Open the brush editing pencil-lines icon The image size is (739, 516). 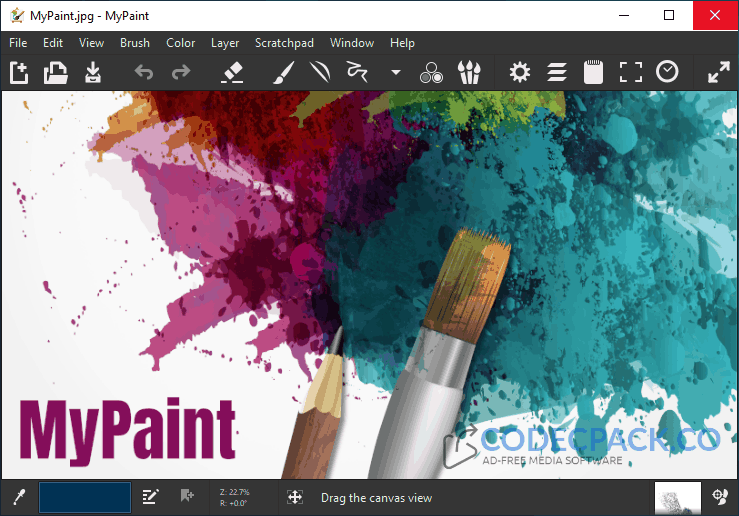pos(150,497)
